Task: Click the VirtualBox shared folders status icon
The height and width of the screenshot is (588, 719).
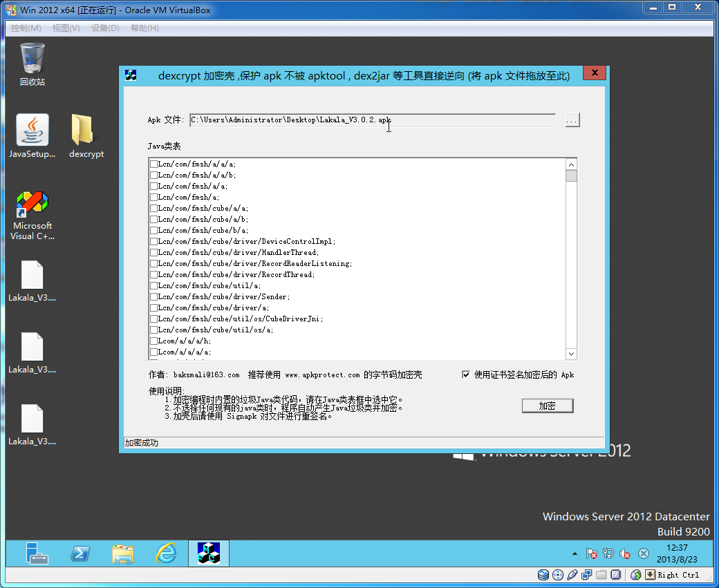Action: click(601, 575)
